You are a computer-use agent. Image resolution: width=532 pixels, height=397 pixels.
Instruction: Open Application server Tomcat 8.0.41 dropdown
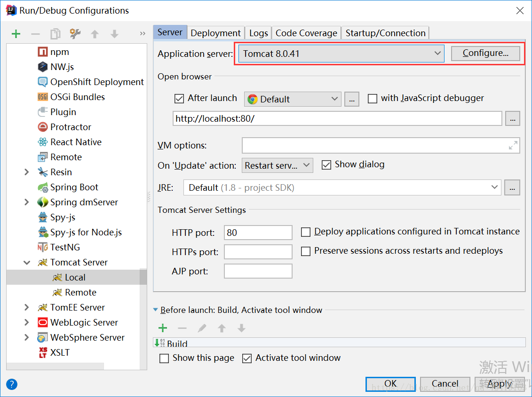click(x=341, y=54)
